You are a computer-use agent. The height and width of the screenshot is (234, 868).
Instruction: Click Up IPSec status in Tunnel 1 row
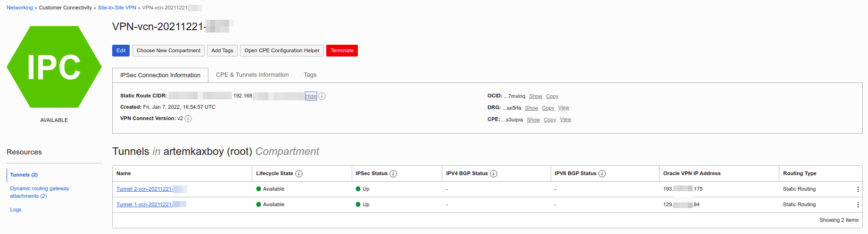[x=363, y=205]
